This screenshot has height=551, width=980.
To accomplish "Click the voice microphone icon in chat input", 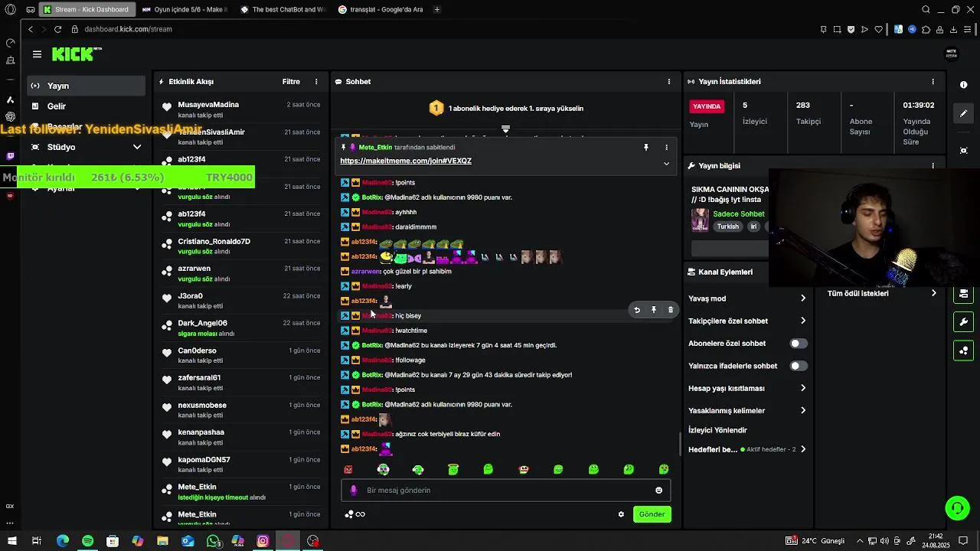I will 354,491.
